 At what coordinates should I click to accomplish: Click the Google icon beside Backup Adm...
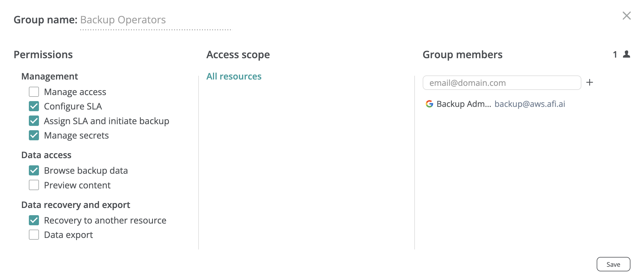pyautogui.click(x=429, y=104)
